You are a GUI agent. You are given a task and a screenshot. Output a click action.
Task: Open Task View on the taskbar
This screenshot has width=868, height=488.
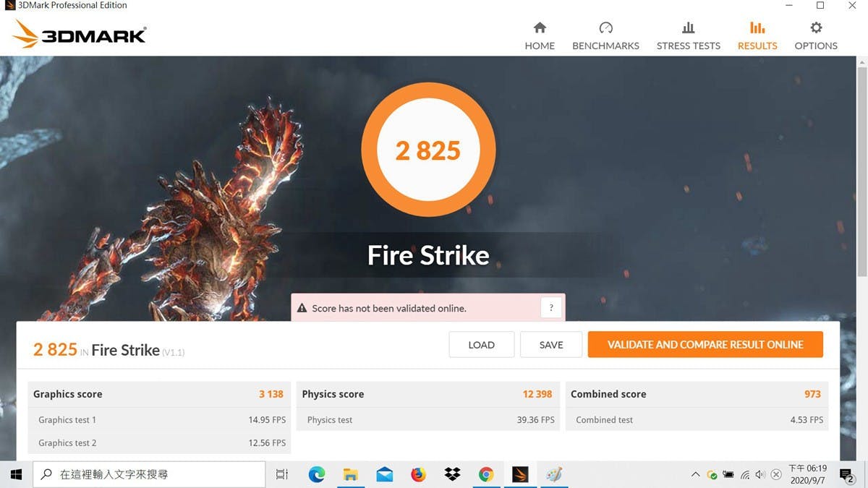tap(282, 474)
